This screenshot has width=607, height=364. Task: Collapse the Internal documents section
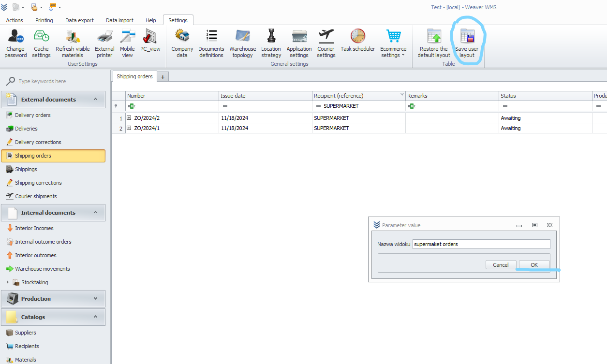95,212
